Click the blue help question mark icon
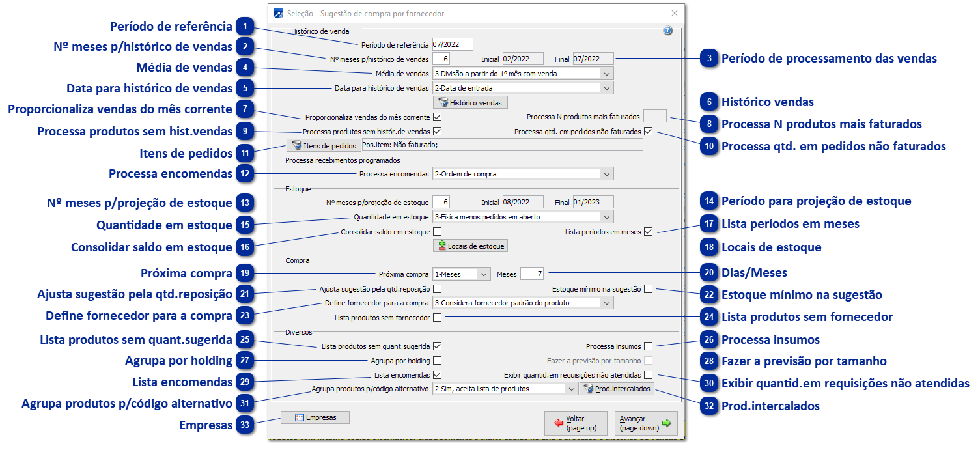The width and height of the screenshot is (980, 450). tap(667, 31)
